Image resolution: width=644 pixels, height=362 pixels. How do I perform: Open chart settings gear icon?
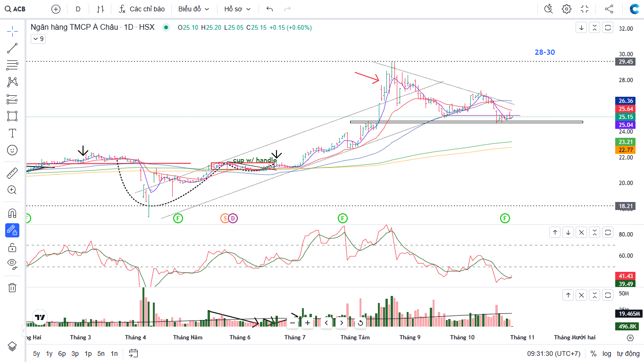567,9
